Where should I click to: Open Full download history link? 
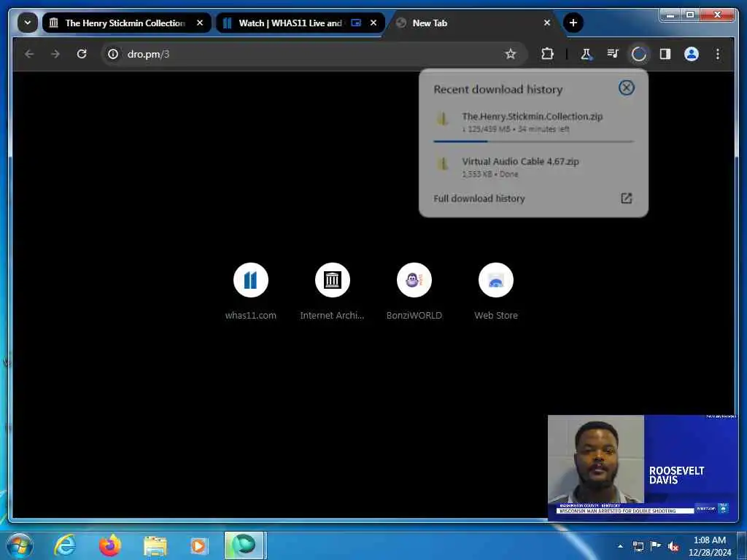pos(479,198)
